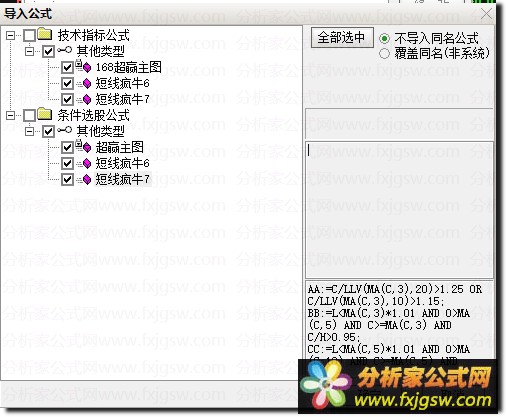Select the 超赢主图 tree label

120,147
